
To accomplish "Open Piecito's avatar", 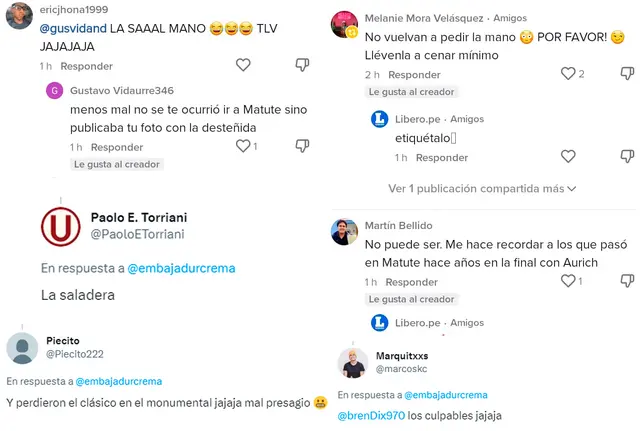I will click(23, 348).
